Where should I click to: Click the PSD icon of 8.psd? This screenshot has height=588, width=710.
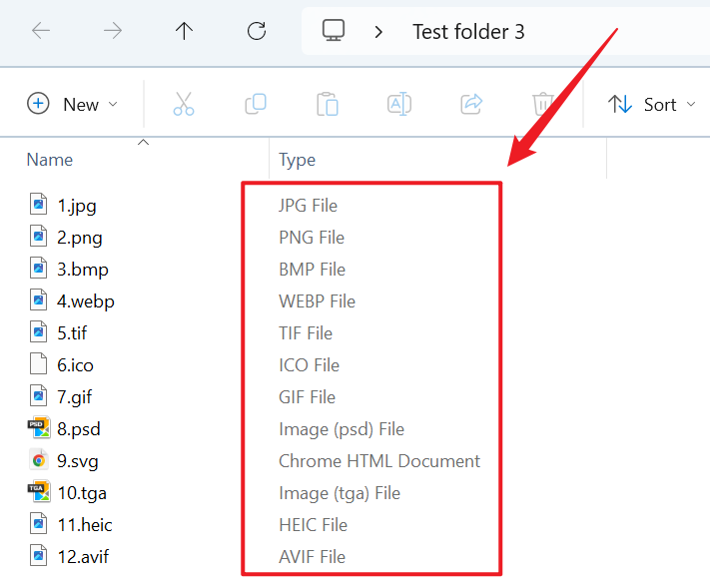pos(39,427)
